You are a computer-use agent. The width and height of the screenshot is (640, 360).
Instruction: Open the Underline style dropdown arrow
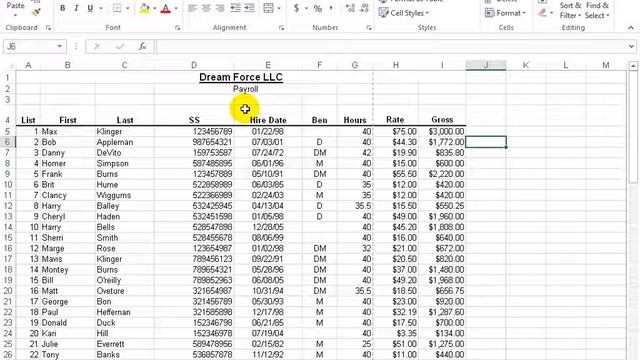(x=101, y=8)
